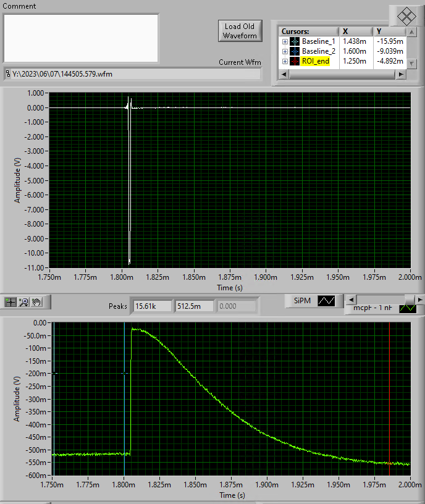Click inside the Comment text box
This screenshot has height=504, width=425.
tap(81, 38)
